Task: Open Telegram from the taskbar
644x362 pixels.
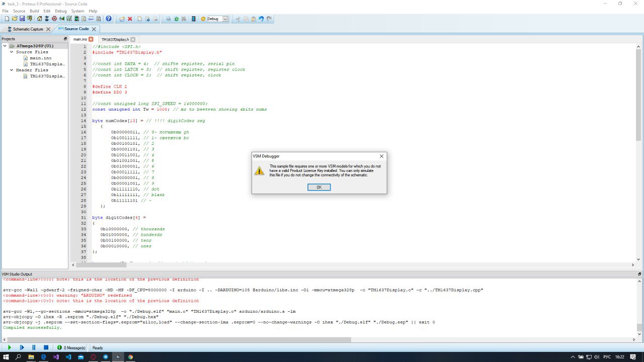Action: [106, 356]
